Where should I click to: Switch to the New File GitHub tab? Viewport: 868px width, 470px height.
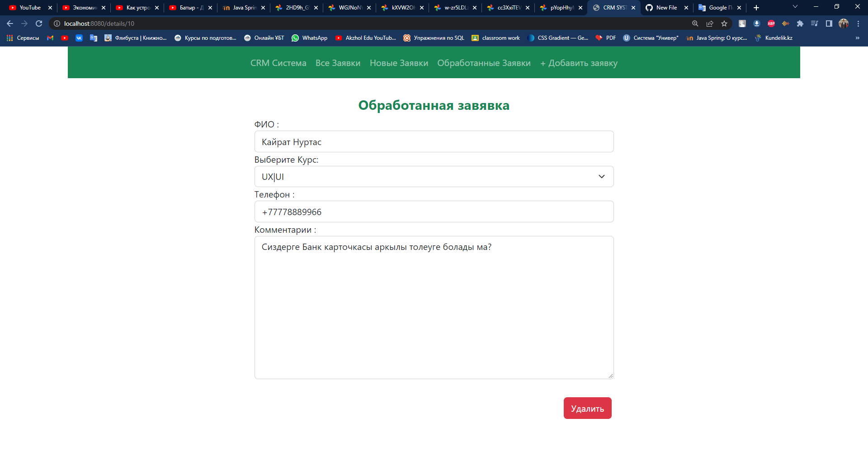coord(665,8)
